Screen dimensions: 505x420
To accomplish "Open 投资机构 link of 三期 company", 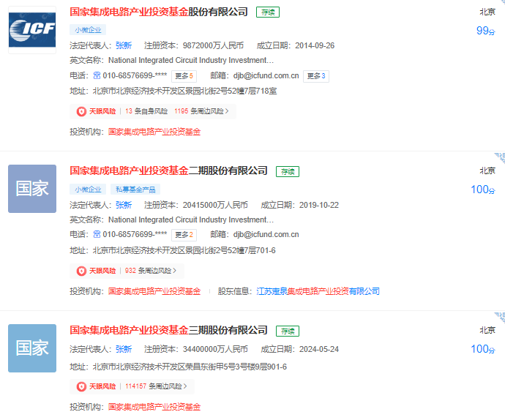I will (x=154, y=407).
